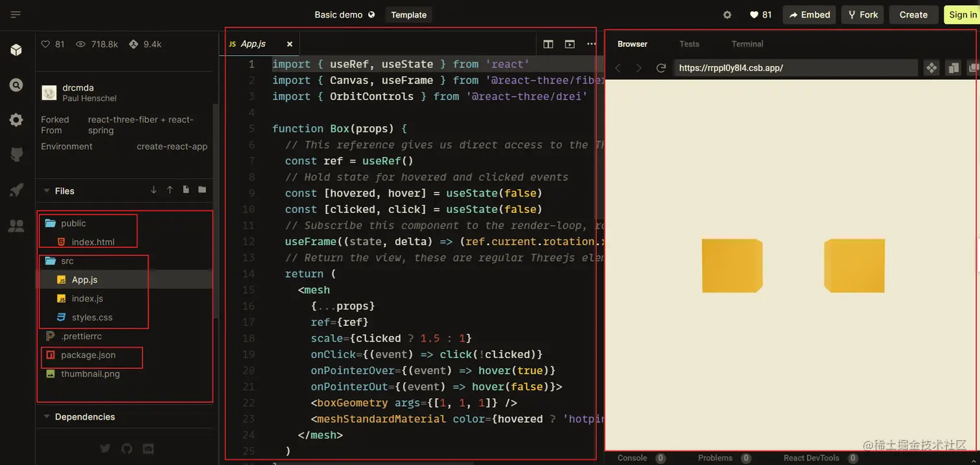Viewport: 980px width, 465px height.
Task: Open the react-three-fiber + react-spring fork source link
Action: tap(141, 125)
